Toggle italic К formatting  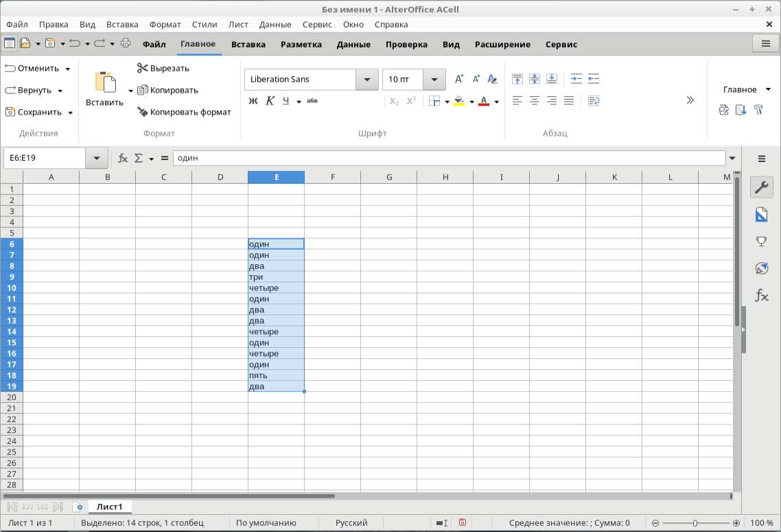pyautogui.click(x=270, y=101)
